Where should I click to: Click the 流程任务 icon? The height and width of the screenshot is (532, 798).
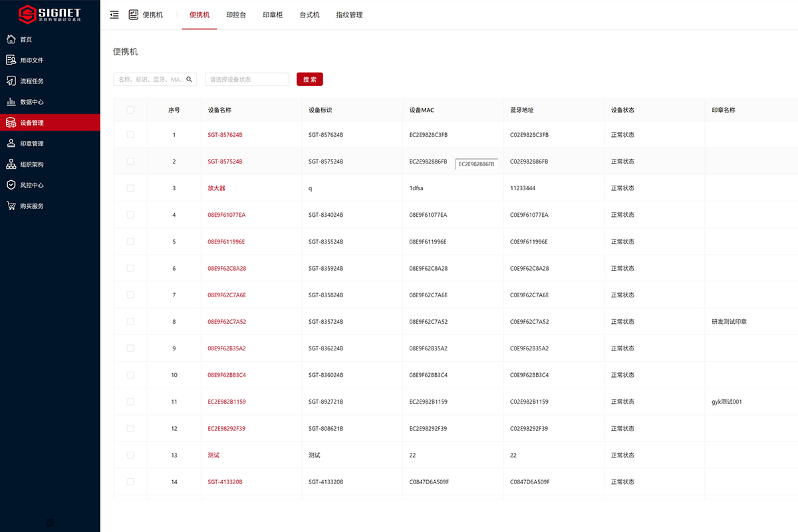pos(11,81)
